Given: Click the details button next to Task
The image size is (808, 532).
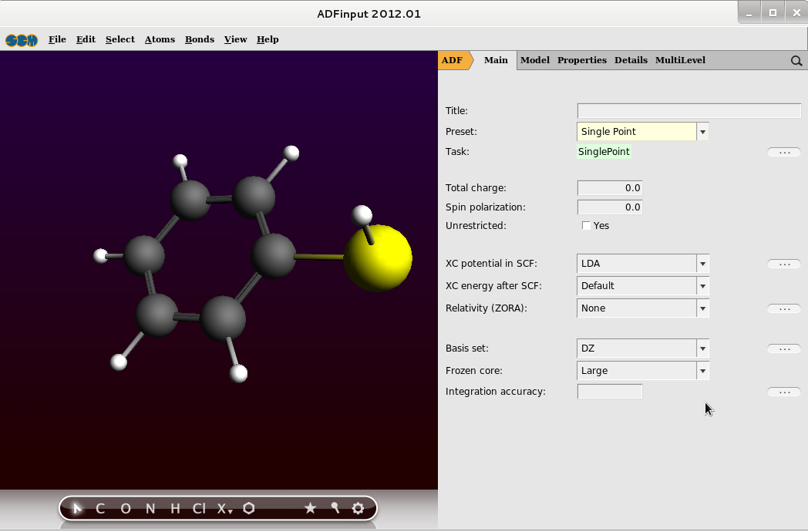Looking at the screenshot, I should point(784,152).
